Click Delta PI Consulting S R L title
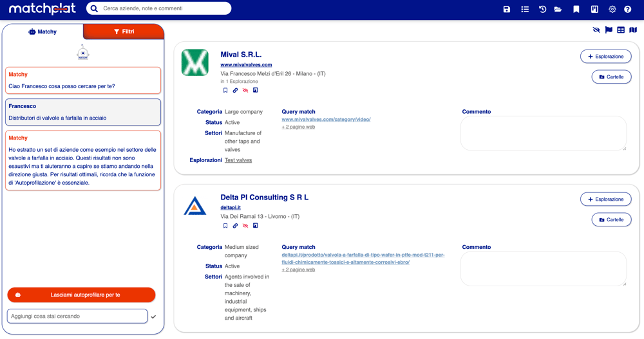Viewport: 644px width, 339px height. tap(265, 197)
